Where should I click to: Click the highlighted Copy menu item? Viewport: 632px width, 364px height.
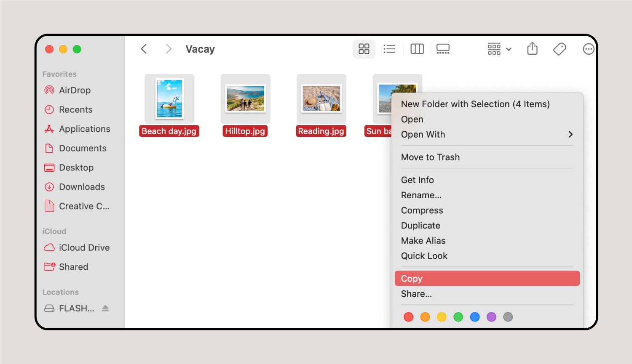(487, 278)
